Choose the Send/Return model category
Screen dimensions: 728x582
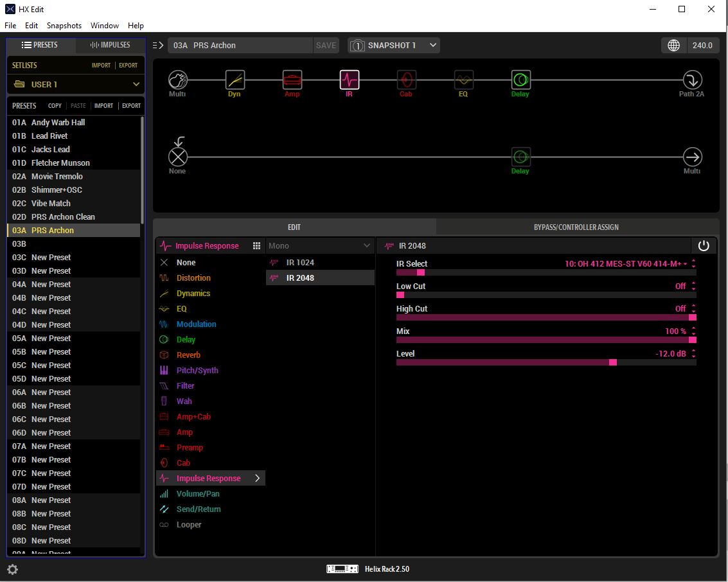pyautogui.click(x=199, y=509)
